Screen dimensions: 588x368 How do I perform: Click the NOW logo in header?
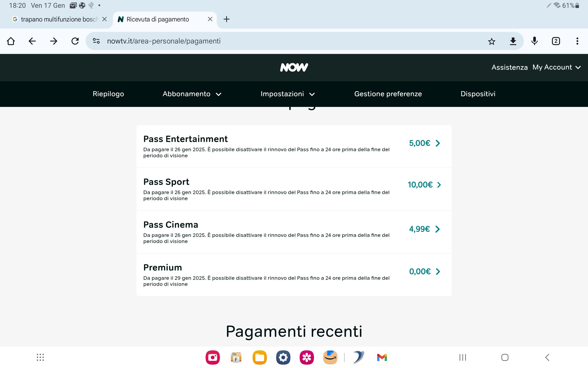(x=294, y=67)
